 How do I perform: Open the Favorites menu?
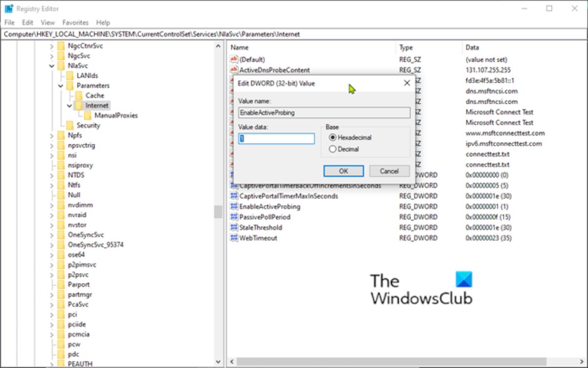[x=75, y=23]
